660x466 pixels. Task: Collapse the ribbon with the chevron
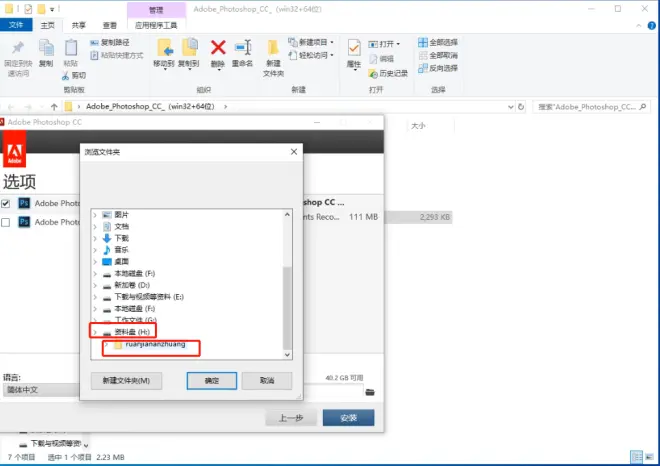(639, 26)
